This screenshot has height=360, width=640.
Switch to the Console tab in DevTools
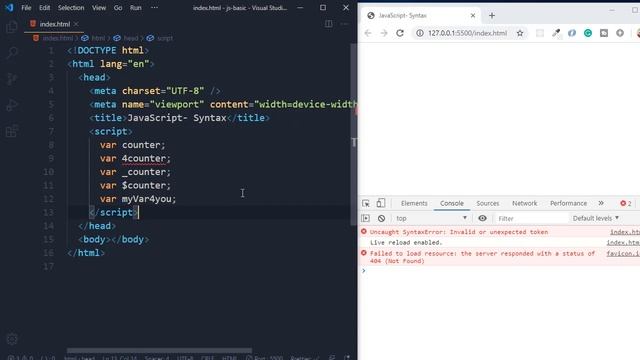[x=451, y=203]
